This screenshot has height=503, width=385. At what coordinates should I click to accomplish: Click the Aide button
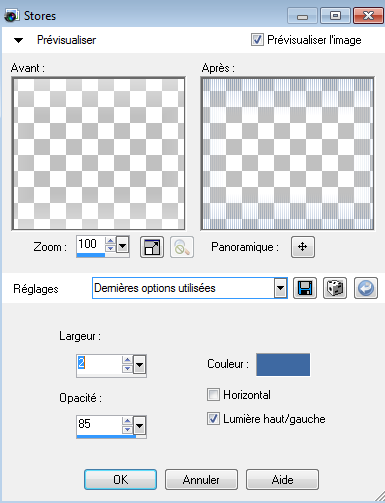coord(282,480)
